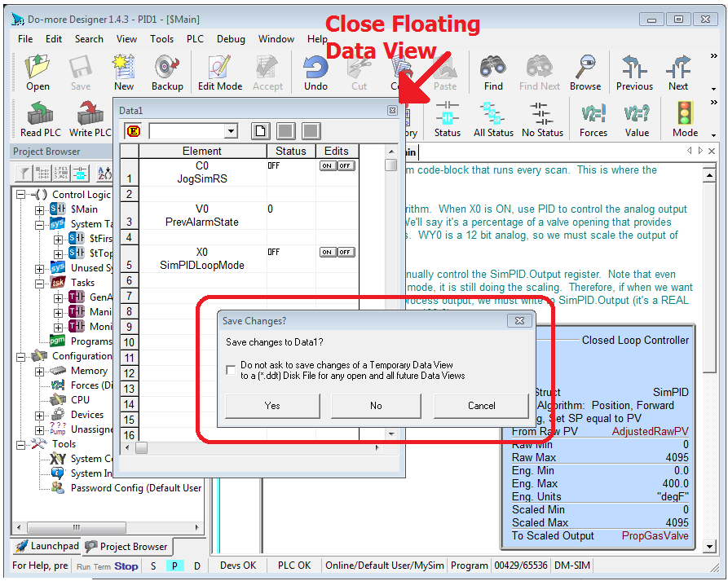Collapse the Configuration tree node
Viewport: 728px width, 581px height.
[x=21, y=357]
